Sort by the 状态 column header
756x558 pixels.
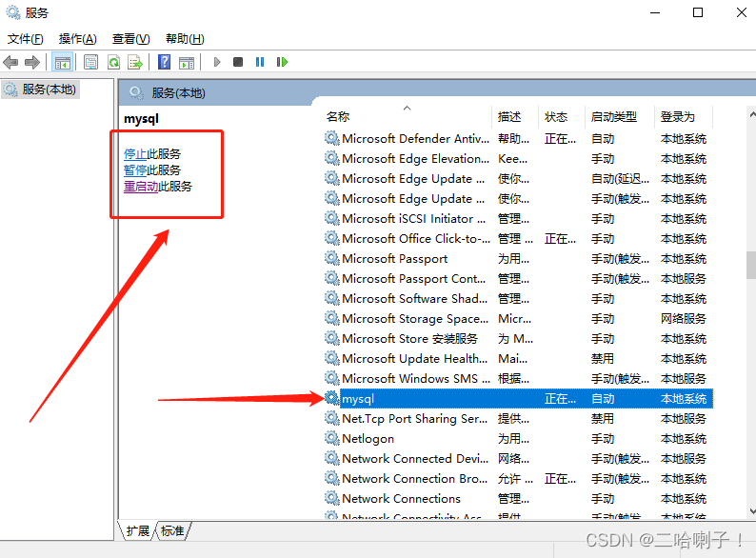tap(562, 117)
